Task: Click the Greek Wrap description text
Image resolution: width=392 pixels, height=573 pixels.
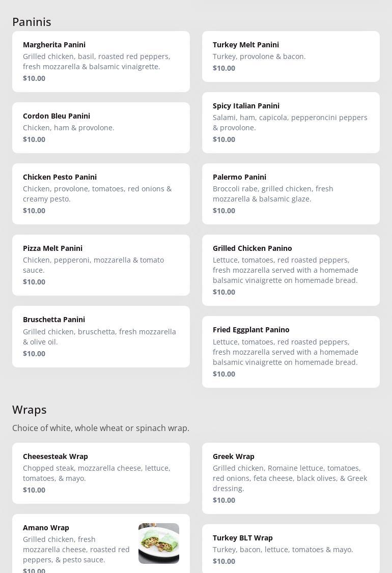Action: point(290,478)
